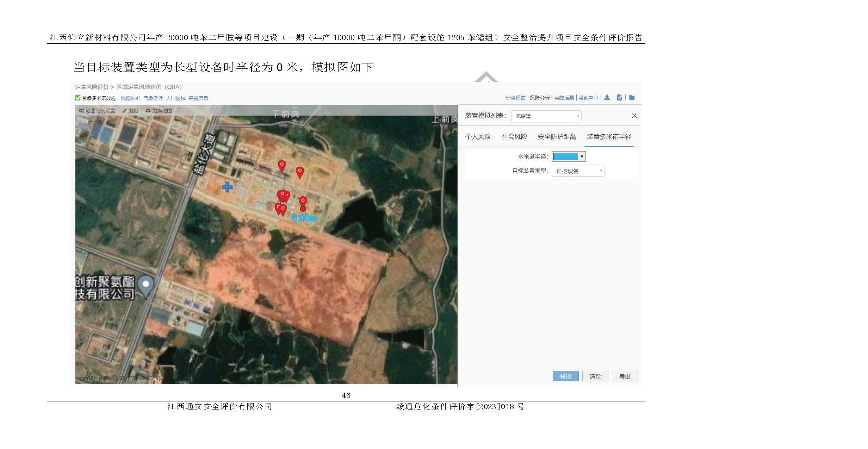Click the blue 多米诺半径 color swatch
The height and width of the screenshot is (449, 868).
[x=565, y=156]
